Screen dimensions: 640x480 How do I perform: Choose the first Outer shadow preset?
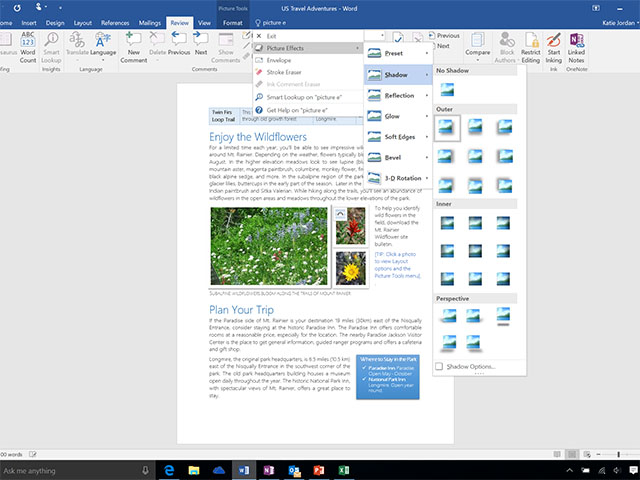(x=447, y=128)
